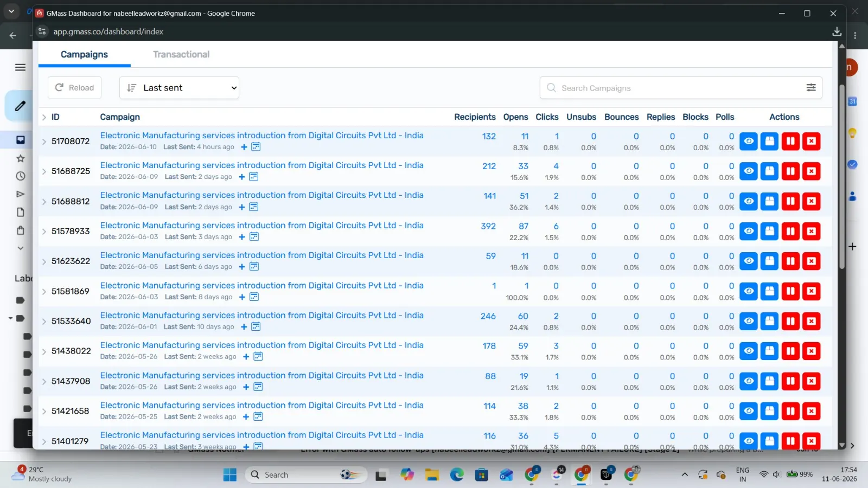The height and width of the screenshot is (488, 868).
Task: View report for campaign 51578933
Action: click(749, 232)
